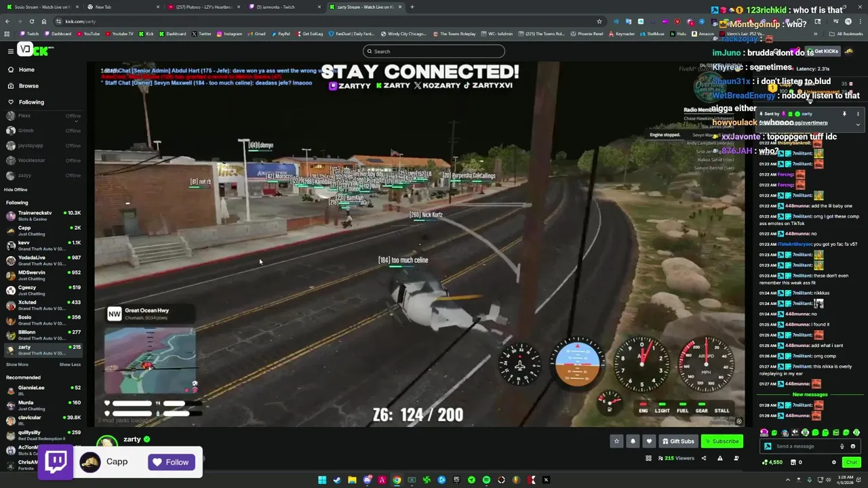Viewport: 868px width, 488px height.
Task: Select the zarty channel in the sidebar
Action: [x=42, y=350]
